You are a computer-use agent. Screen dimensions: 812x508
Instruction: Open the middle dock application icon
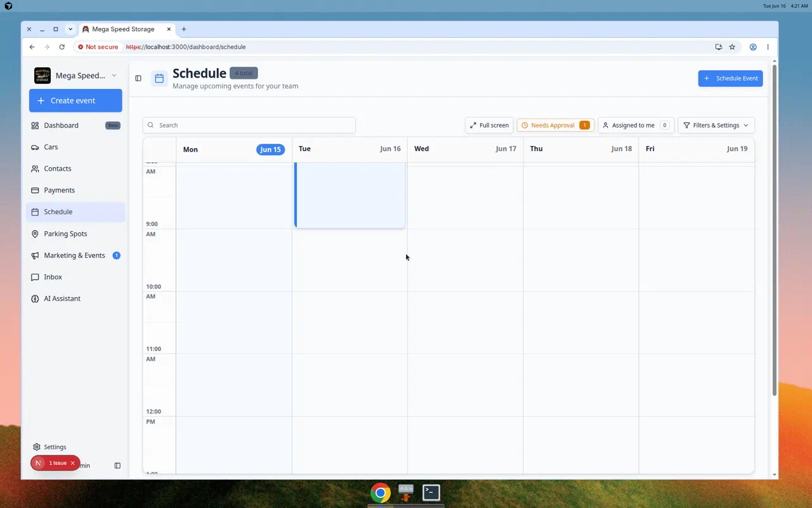click(406, 493)
